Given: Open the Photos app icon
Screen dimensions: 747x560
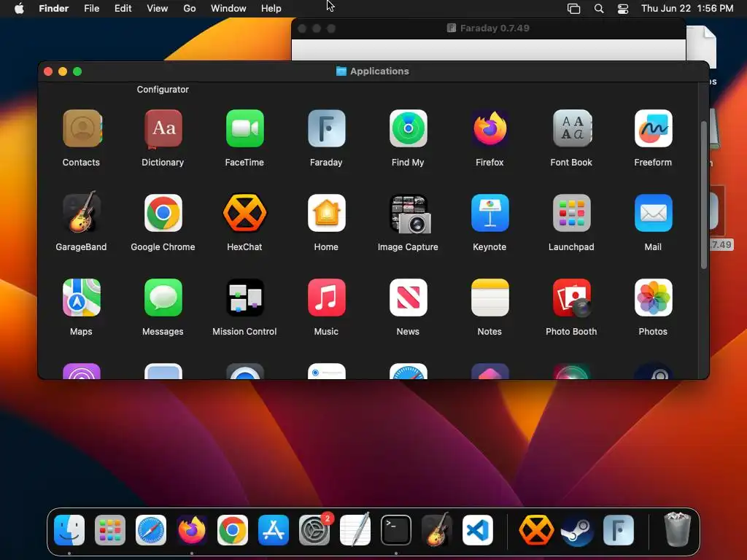Looking at the screenshot, I should point(653,297).
